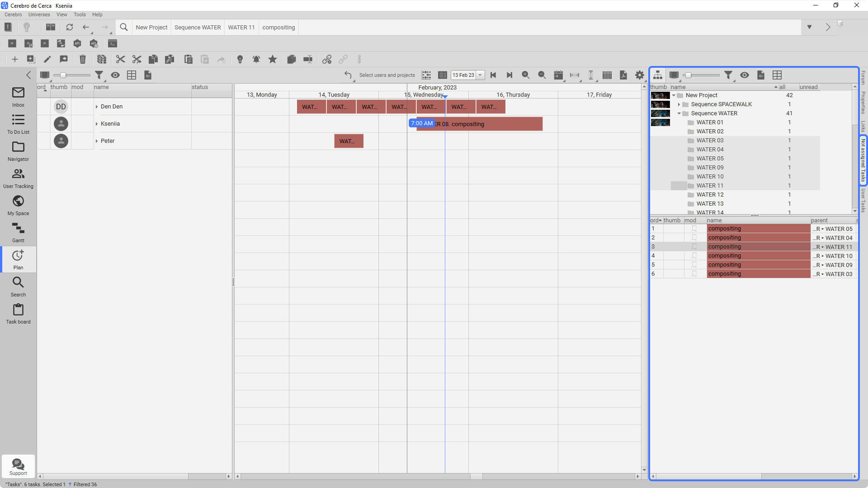Toggle mod checkbox for WATER 05 compositing
Image resolution: width=868 pixels, height=488 pixels.
tap(694, 229)
